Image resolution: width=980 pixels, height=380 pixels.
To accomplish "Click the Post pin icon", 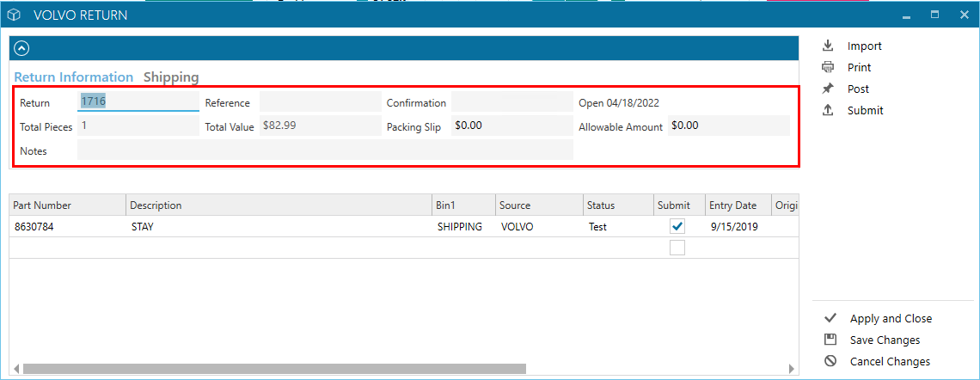I will [828, 89].
